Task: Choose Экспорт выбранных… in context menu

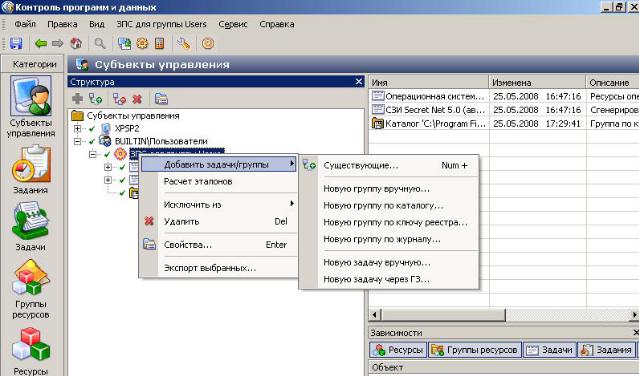Action: point(218,268)
